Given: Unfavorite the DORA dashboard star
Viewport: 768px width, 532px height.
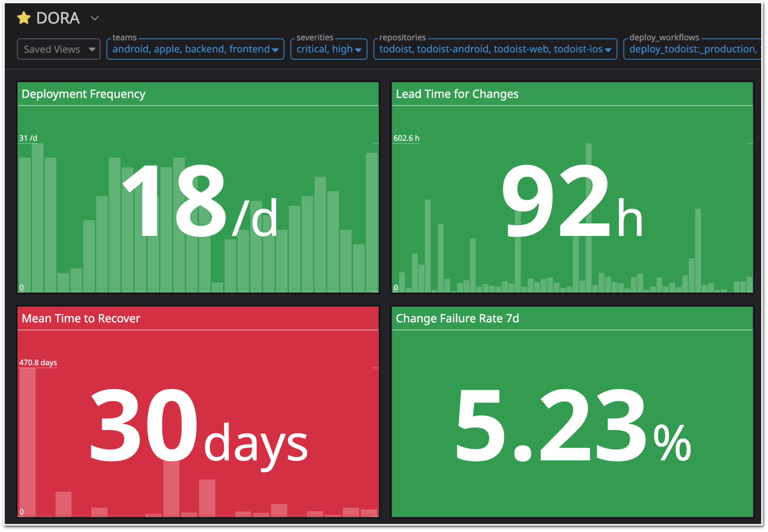Looking at the screenshot, I should tap(24, 18).
